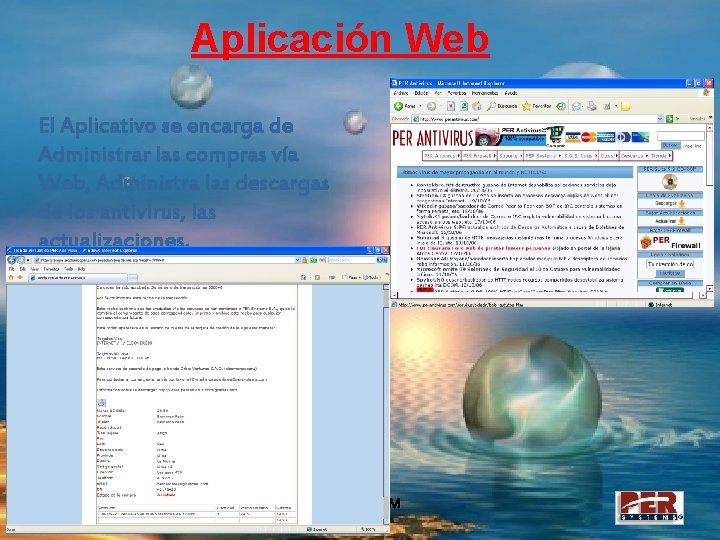Image resolution: width=720 pixels, height=540 pixels.
Task: Stop page loading in PER Antivirus browser
Action: pos(451,106)
